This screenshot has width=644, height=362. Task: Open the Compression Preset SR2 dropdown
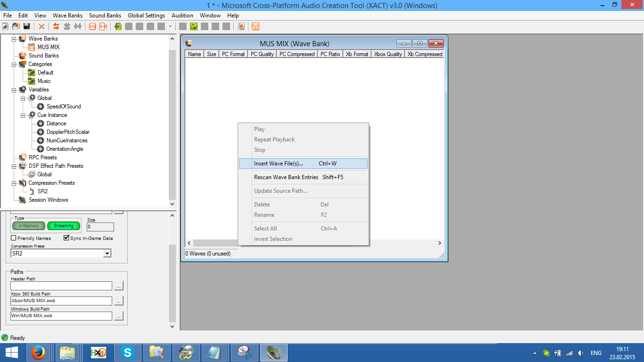click(107, 254)
